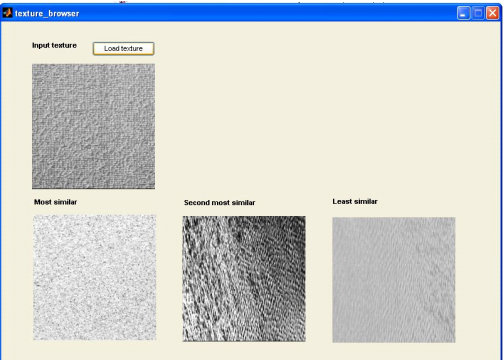Click the "Second most similar" label
Image resolution: width=504 pixels, height=360 pixels.
pos(219,203)
